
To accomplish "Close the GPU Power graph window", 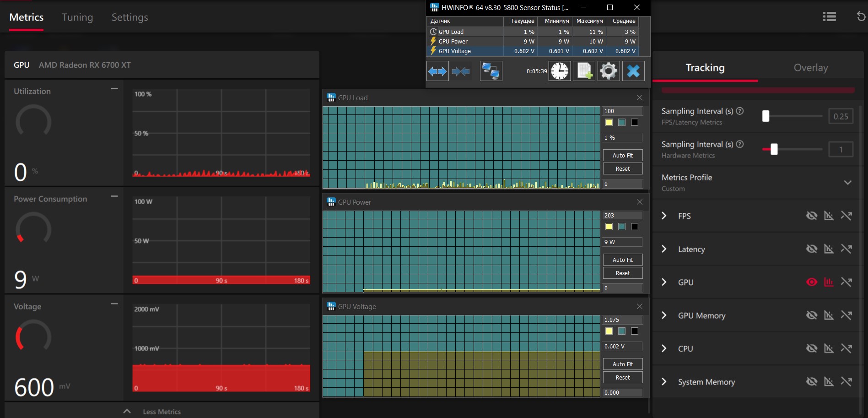I will (x=640, y=202).
